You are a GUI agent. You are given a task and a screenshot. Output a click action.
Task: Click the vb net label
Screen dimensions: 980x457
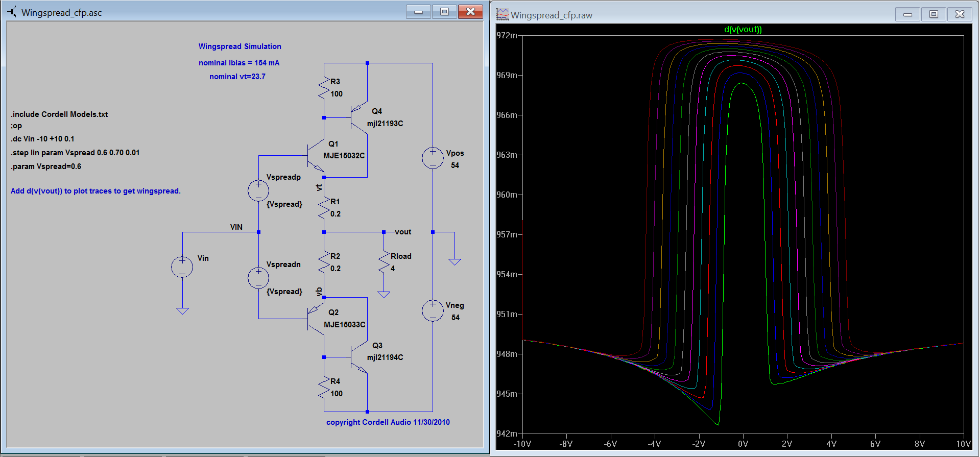coord(319,292)
